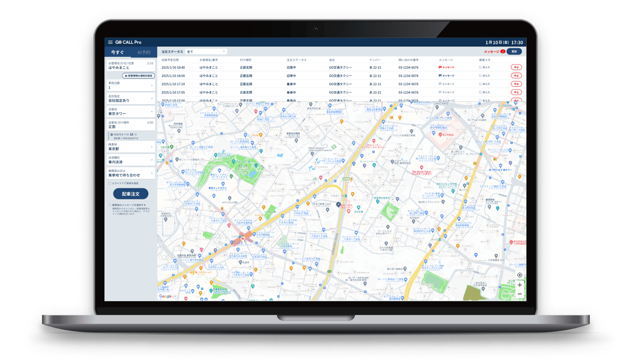Click 会社 column header
Screen dimensions: 641x364
pyautogui.click(x=332, y=60)
